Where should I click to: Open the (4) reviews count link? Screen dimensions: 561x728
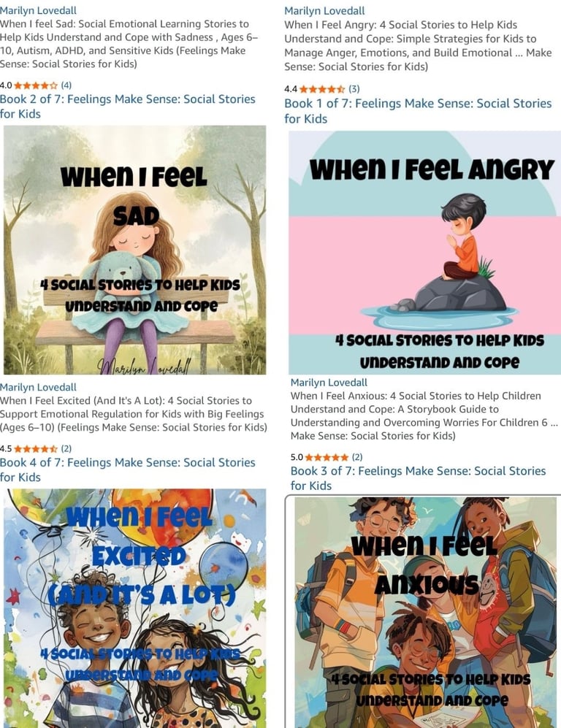pyautogui.click(x=66, y=85)
